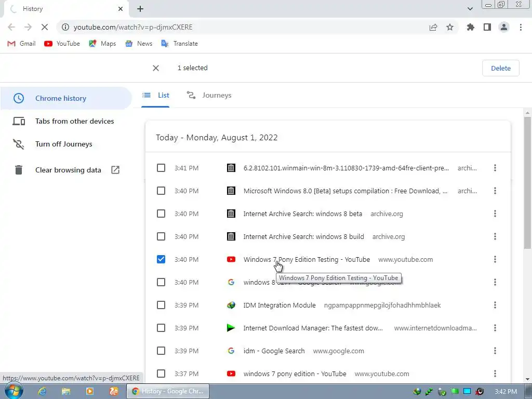Open more actions for Internet Download Manager entry

495,328
